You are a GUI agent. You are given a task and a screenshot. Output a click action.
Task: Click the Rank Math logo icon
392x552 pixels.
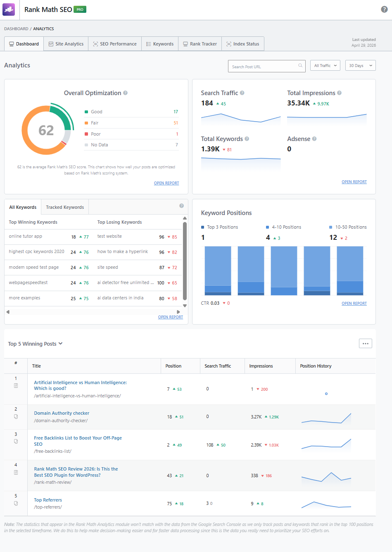point(9,9)
